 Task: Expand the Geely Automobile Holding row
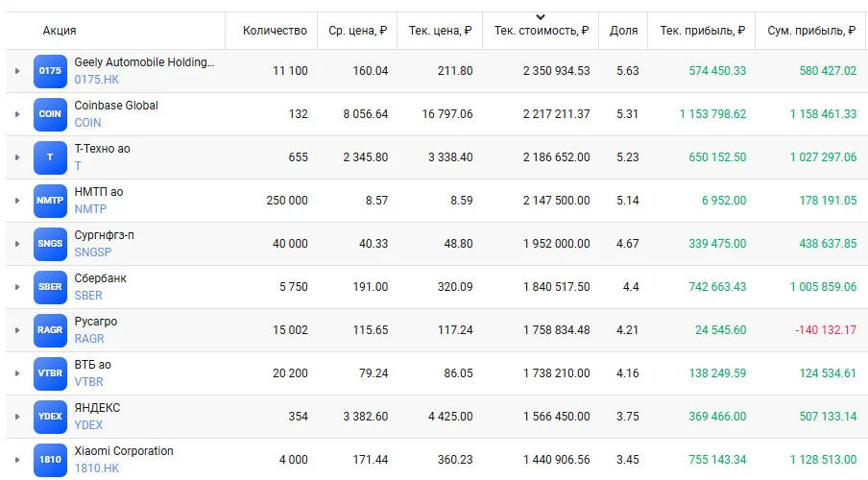click(x=17, y=71)
